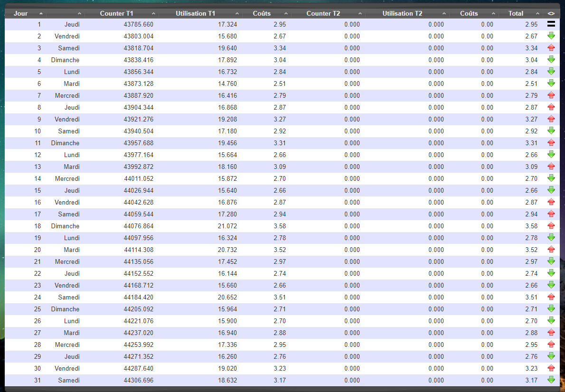Sort by Utilisation T1 column header

point(195,13)
